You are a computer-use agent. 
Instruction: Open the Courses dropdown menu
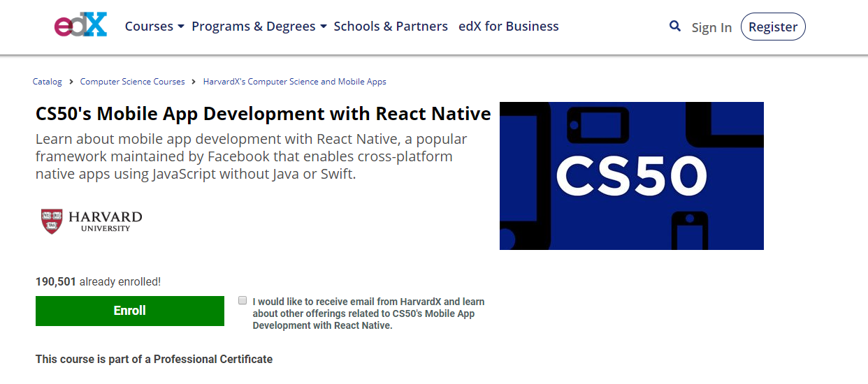154,27
